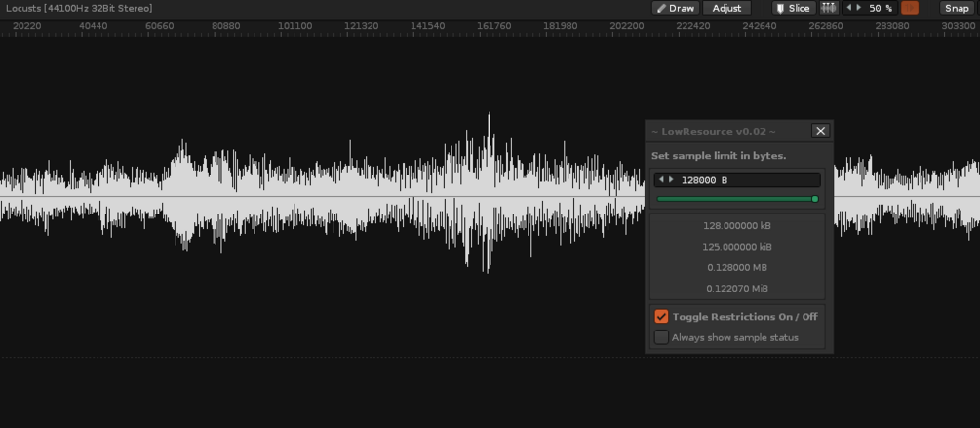980x428 pixels.
Task: Click the auto-slice markers icon
Action: [828, 8]
